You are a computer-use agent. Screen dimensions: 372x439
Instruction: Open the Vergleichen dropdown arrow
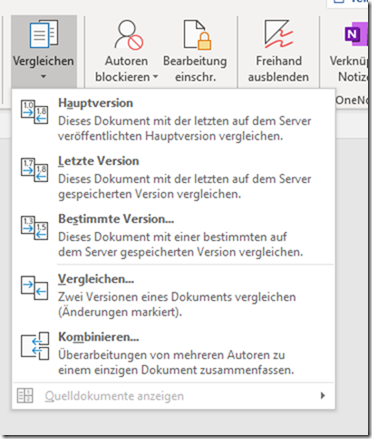(43, 77)
